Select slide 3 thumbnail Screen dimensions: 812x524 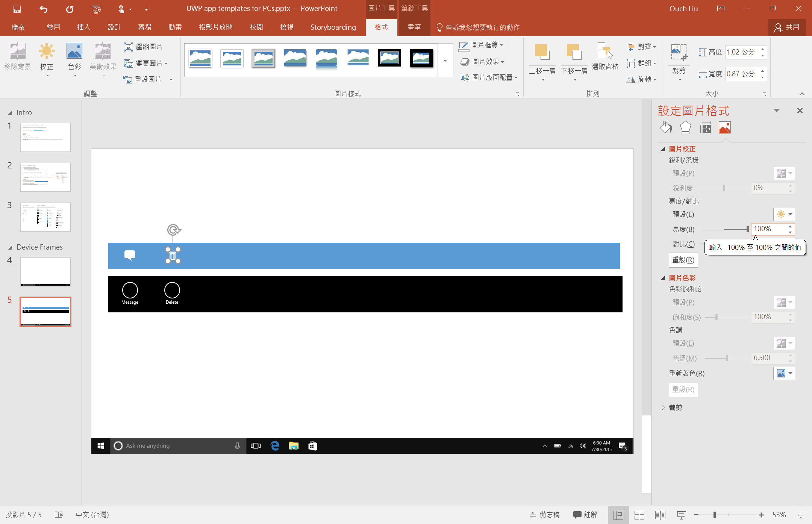[x=45, y=217]
